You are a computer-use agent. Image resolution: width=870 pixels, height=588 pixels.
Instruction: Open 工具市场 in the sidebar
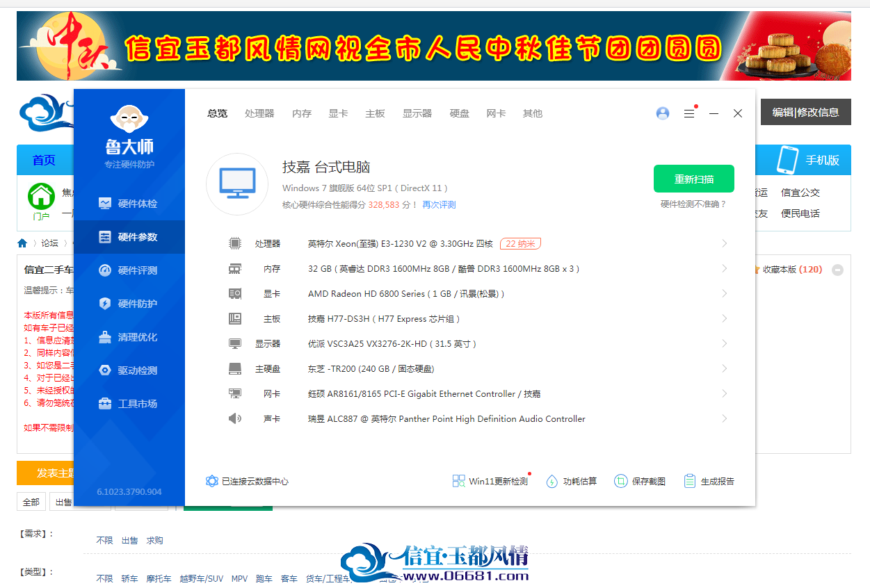click(x=129, y=404)
